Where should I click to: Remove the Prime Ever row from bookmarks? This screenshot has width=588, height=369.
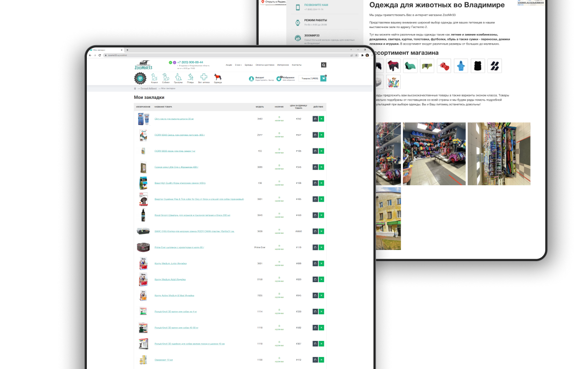tap(322, 247)
